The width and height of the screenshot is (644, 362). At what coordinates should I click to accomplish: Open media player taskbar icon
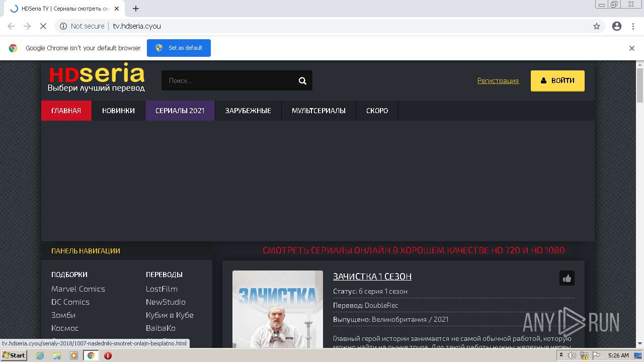(74, 355)
